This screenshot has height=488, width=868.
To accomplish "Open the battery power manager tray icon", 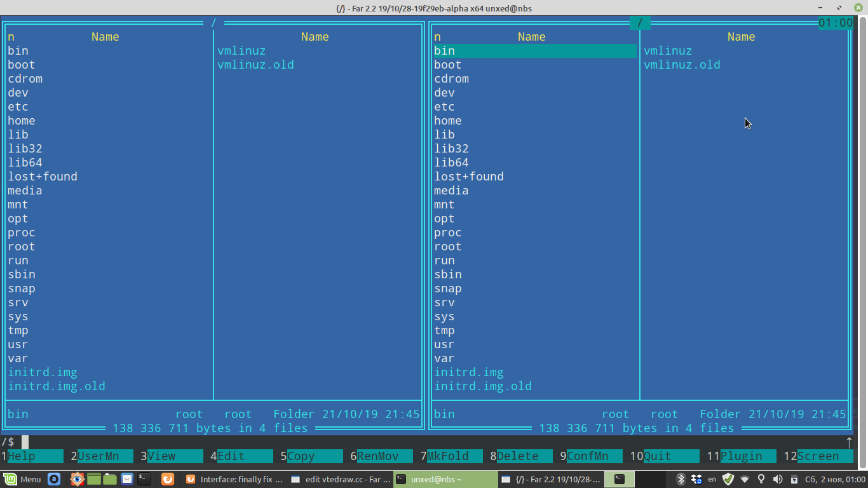I will (794, 479).
